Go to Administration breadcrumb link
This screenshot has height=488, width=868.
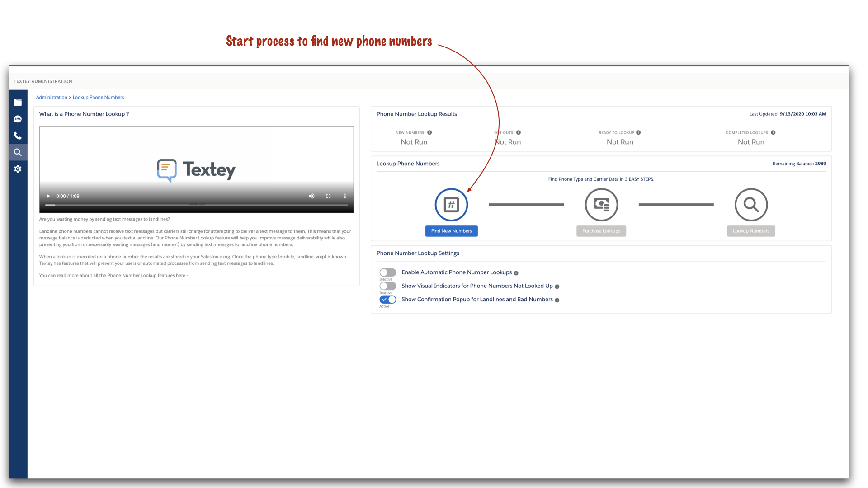tap(52, 97)
